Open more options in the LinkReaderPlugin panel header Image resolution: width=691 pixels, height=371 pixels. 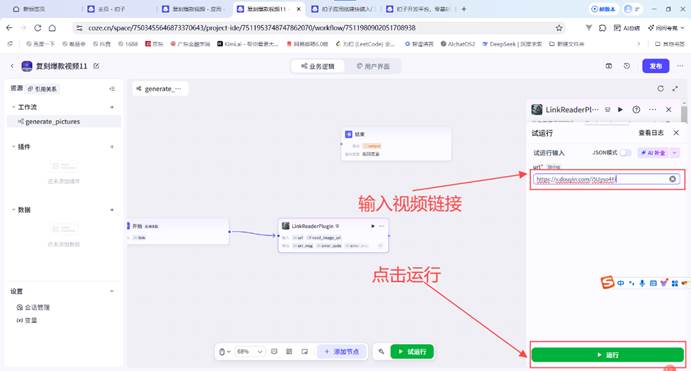[x=652, y=110]
